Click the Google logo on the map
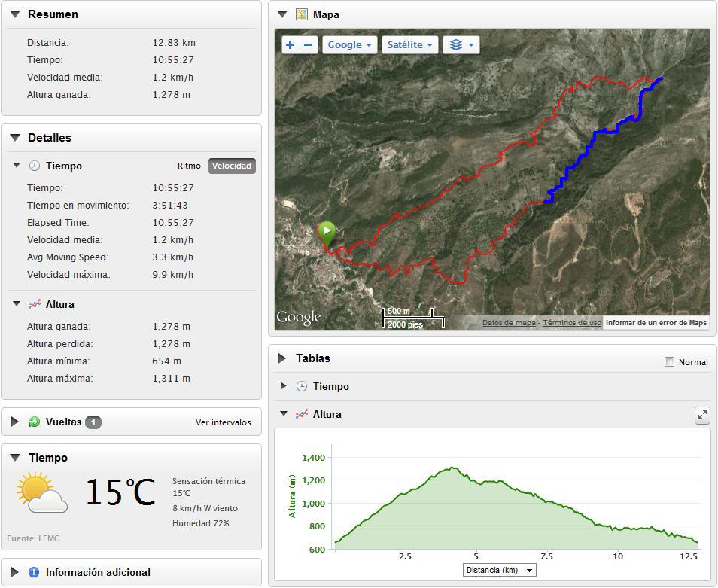Screen dimensions: 718x588 pos(299,318)
